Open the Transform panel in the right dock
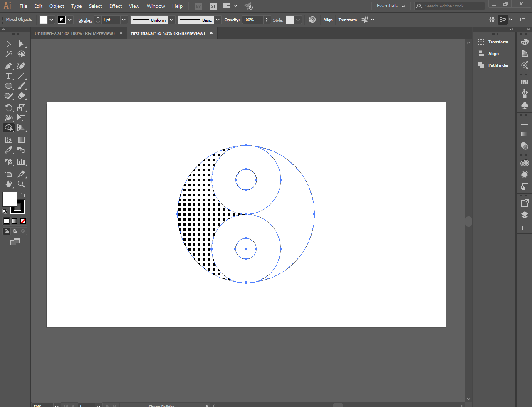Screen dimensions: 532x407 (493, 42)
